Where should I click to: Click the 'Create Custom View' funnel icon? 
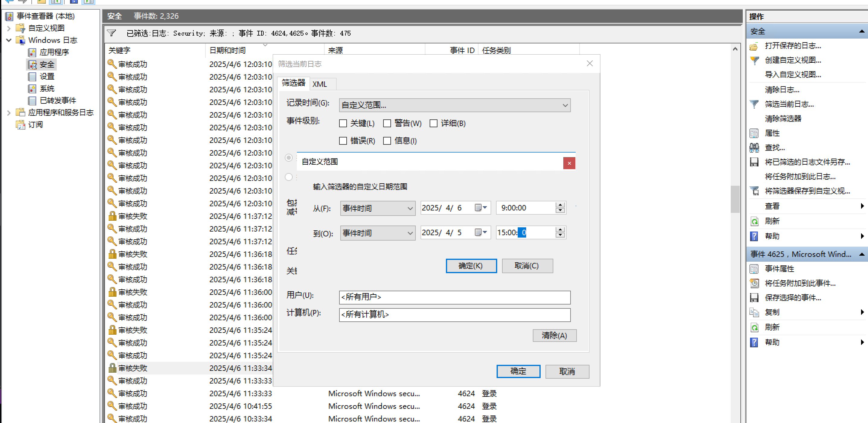click(x=754, y=60)
